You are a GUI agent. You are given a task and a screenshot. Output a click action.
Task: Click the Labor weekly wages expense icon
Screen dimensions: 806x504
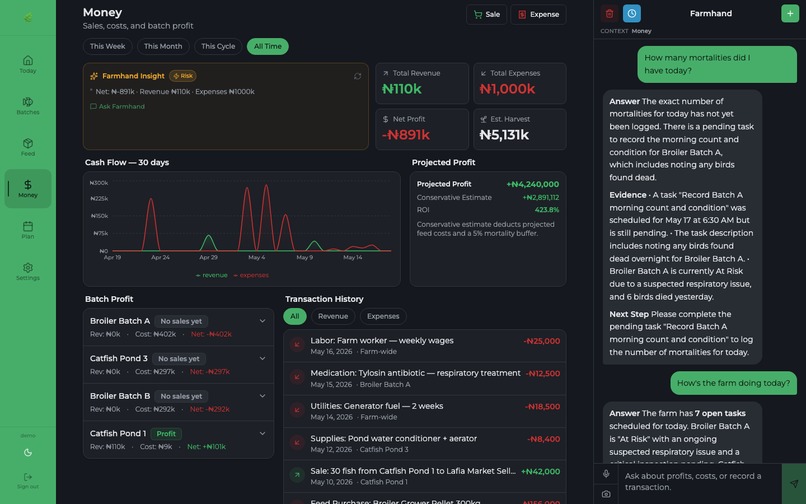point(297,345)
